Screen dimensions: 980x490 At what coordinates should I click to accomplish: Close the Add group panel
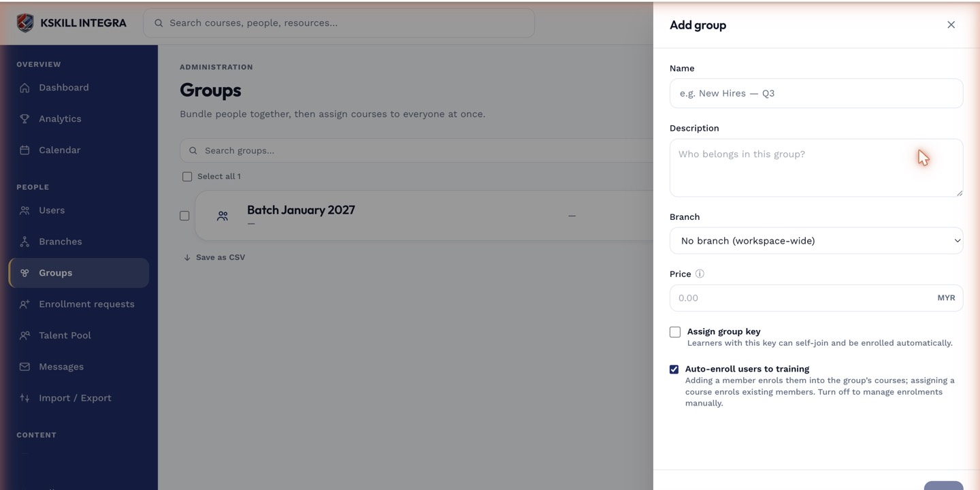[951, 25]
